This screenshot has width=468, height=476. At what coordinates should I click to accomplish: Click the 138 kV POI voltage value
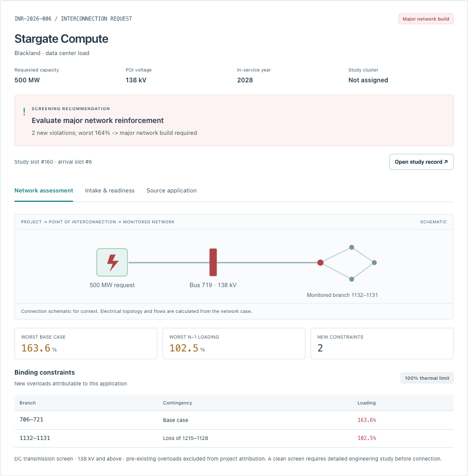coord(136,80)
